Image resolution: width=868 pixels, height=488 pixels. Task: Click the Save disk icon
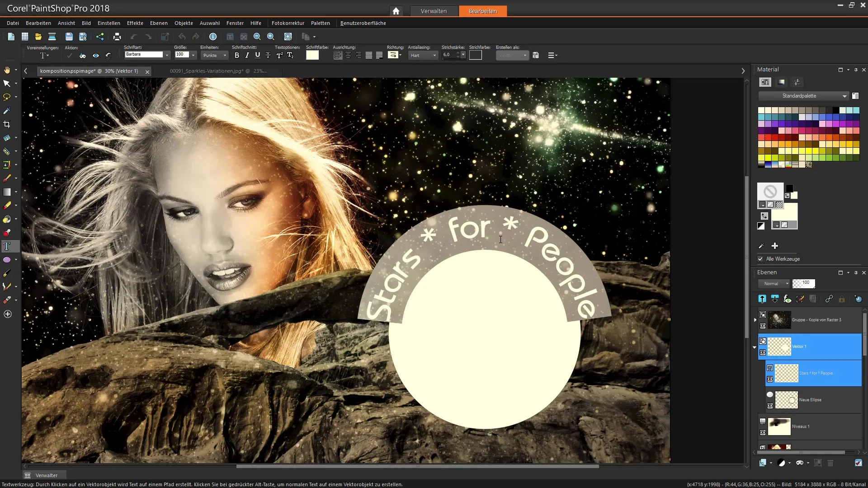coord(69,37)
